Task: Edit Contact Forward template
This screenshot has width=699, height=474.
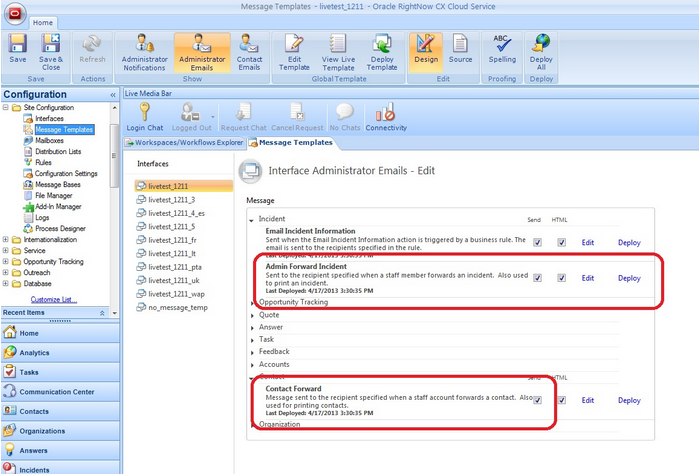Action: (588, 400)
